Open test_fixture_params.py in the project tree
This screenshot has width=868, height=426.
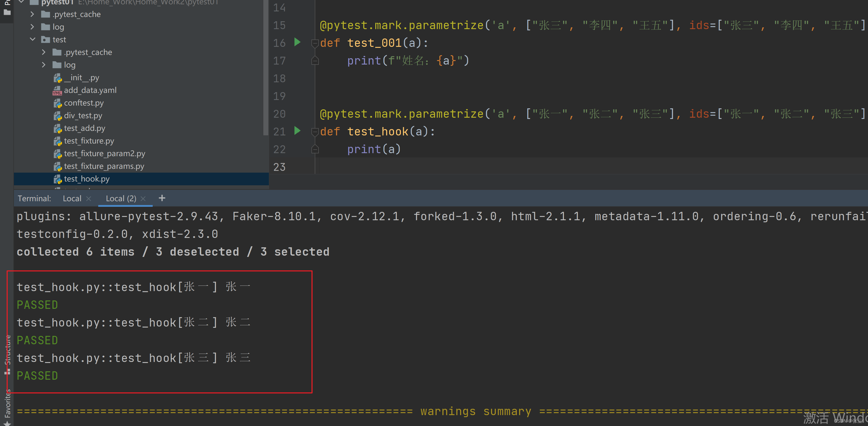pos(104,166)
